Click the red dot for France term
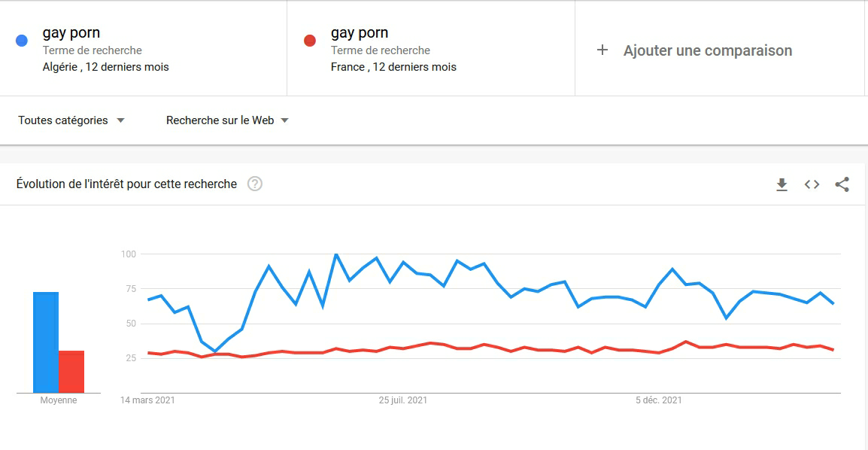This screenshot has width=868, height=450. coord(310,41)
